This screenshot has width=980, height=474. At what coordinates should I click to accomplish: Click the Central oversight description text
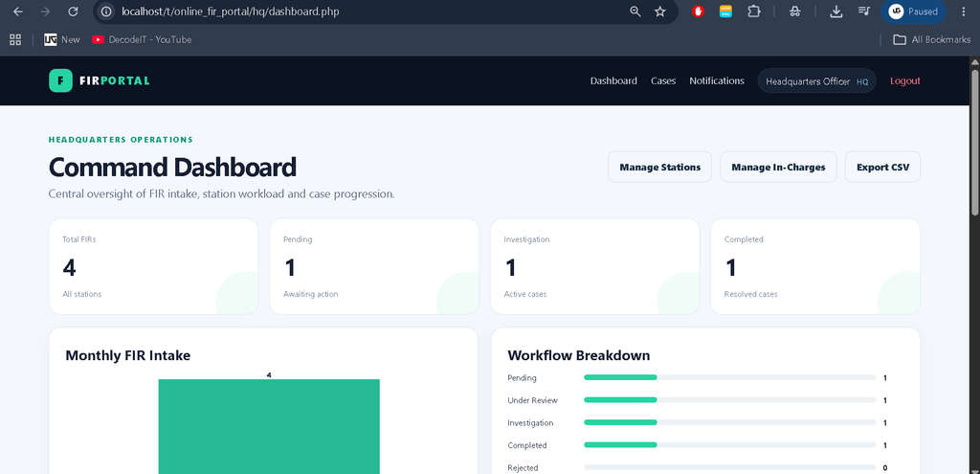222,194
